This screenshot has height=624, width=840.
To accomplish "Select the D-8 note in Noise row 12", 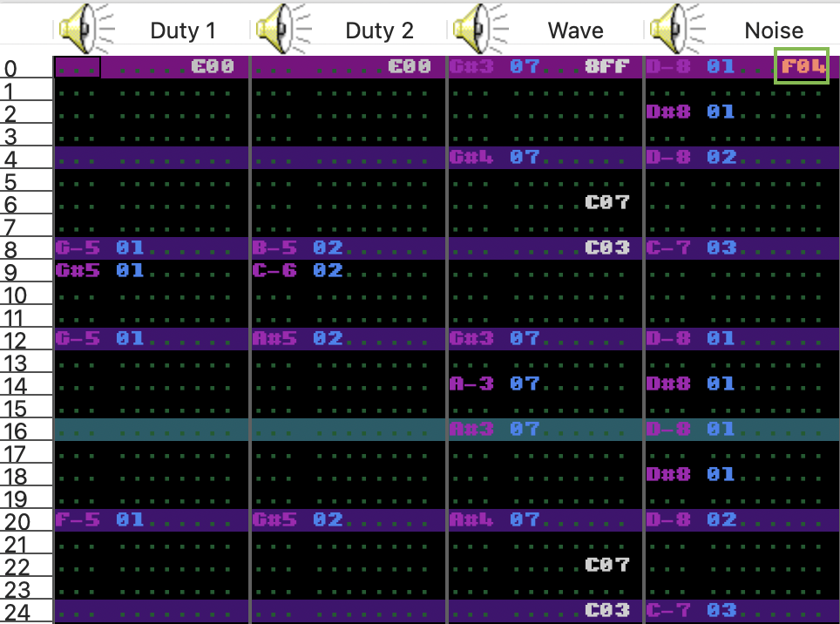I will pyautogui.click(x=668, y=338).
